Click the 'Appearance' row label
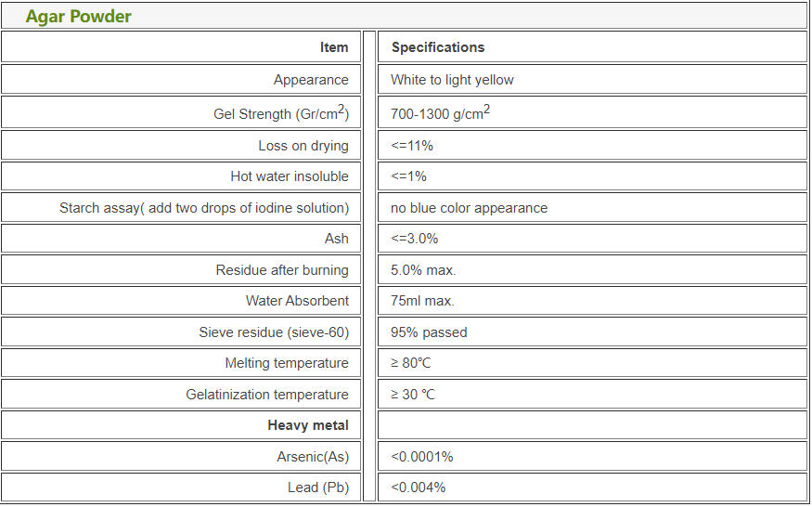Screen dimensions: 812x507 (311, 80)
